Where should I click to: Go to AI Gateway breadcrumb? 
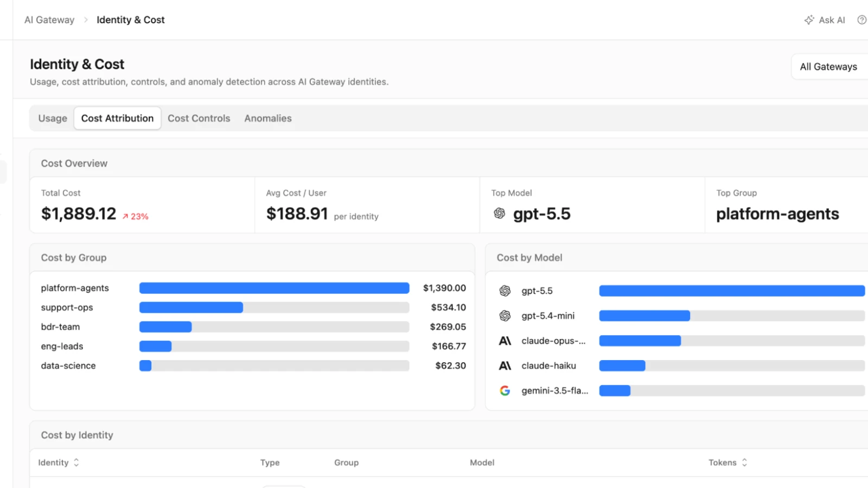point(49,20)
